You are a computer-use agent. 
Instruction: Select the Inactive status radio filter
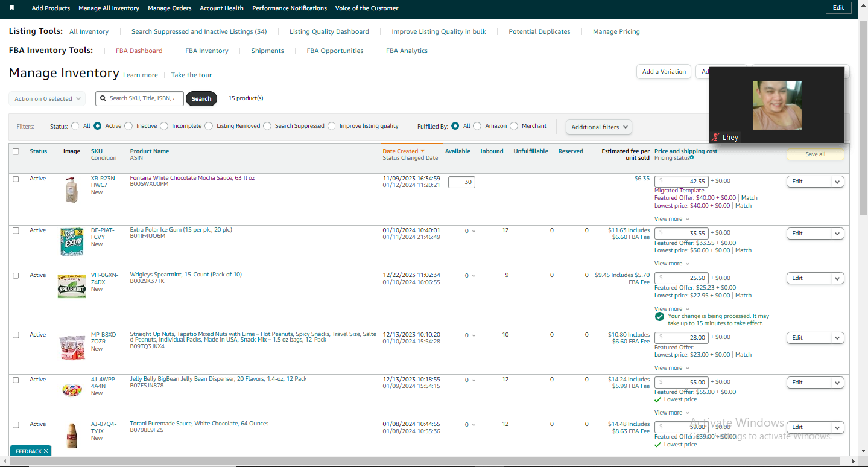pos(128,126)
